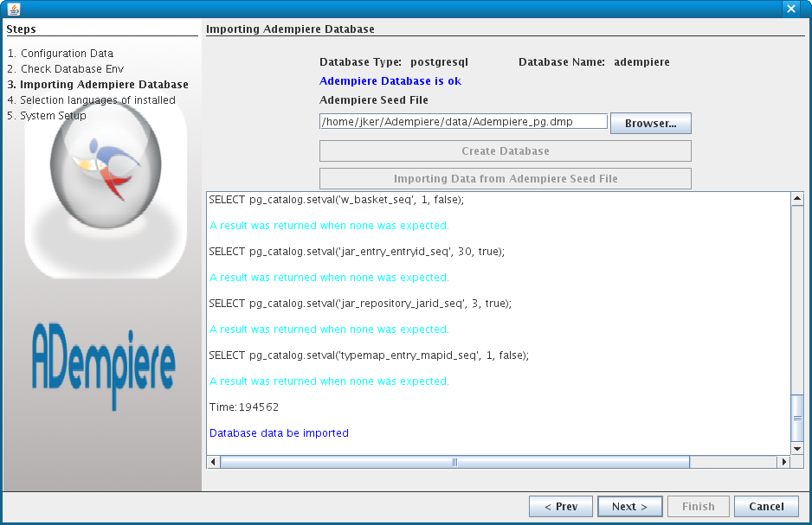Click the Database Name value adempiere
Image resolution: width=812 pixels, height=525 pixels.
641,62
